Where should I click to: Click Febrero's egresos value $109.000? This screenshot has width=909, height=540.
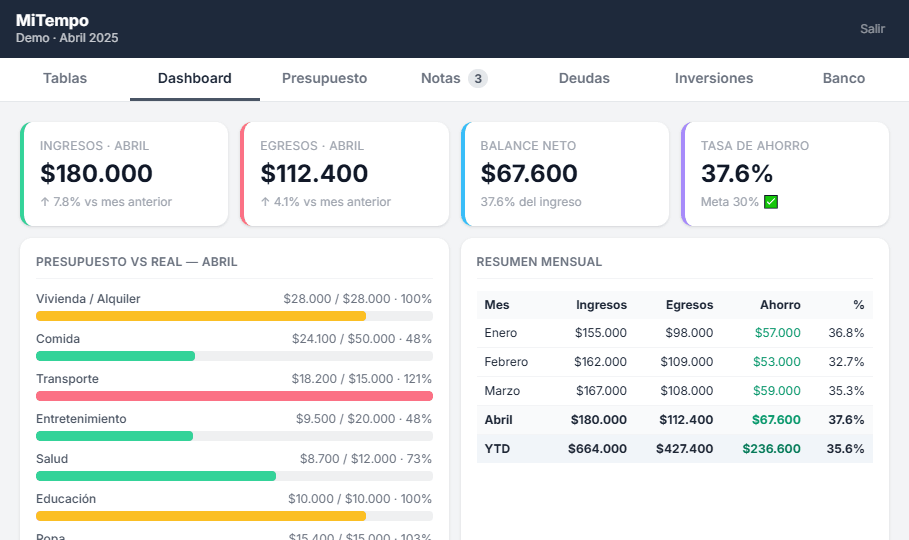686,362
